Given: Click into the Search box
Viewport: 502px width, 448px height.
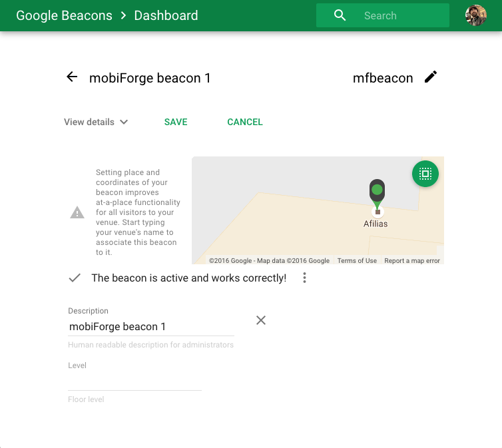Looking at the screenshot, I should tap(383, 15).
